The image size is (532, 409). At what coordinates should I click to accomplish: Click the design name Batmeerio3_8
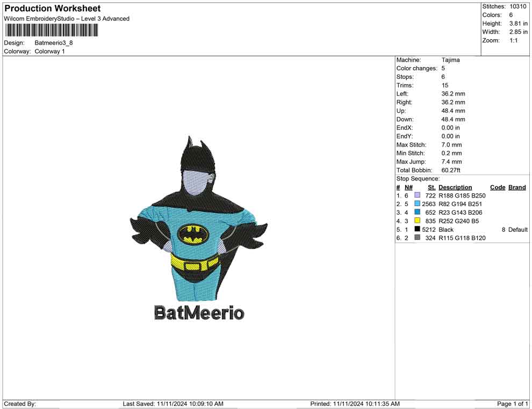54,43
